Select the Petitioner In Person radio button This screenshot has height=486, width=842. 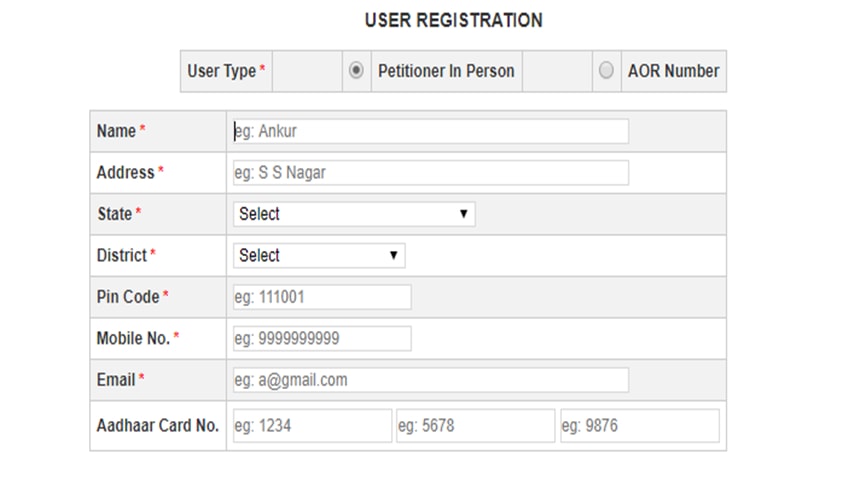click(355, 71)
